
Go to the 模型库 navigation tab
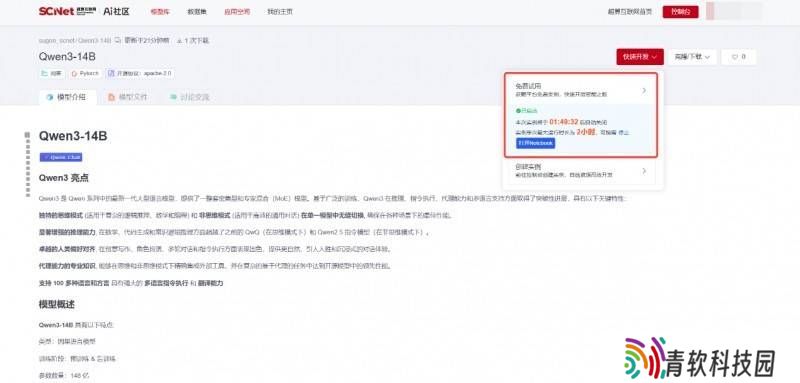point(160,12)
